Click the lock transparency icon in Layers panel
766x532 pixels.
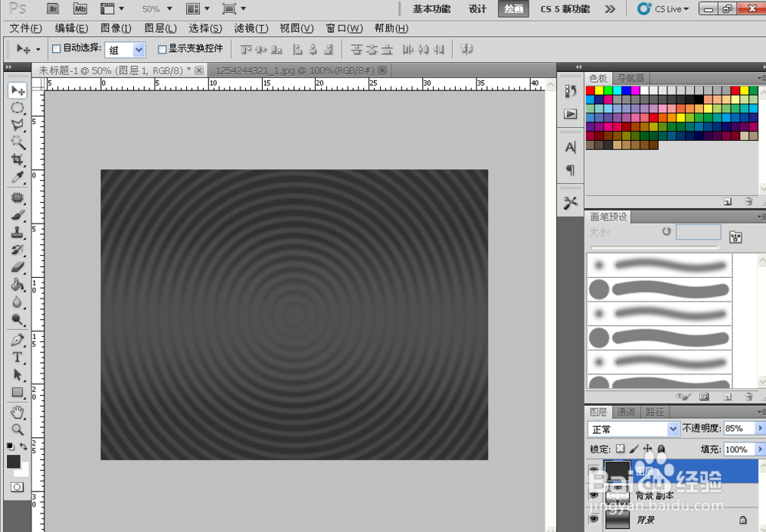[x=619, y=449]
